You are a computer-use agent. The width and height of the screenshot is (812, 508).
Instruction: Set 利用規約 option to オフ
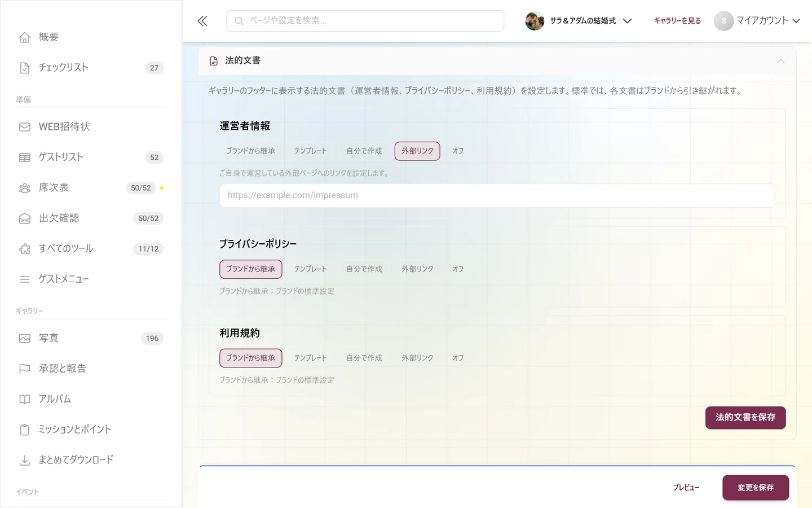point(458,358)
